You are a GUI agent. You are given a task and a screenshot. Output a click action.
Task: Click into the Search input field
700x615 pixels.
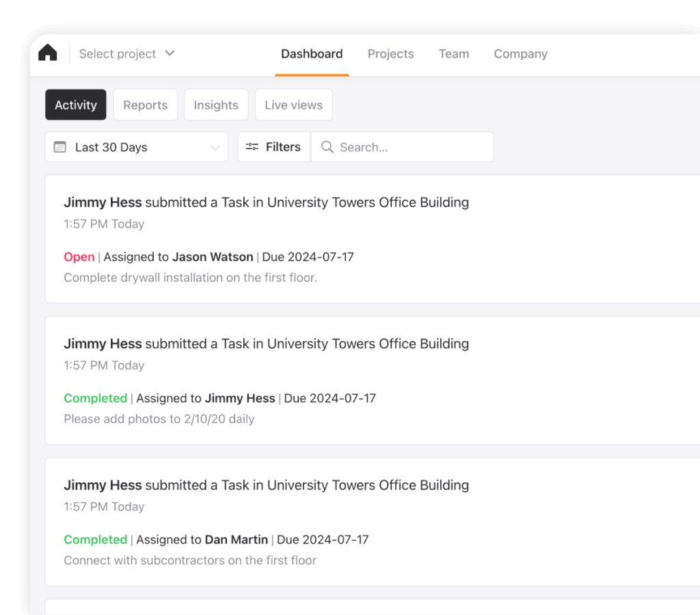click(410, 147)
